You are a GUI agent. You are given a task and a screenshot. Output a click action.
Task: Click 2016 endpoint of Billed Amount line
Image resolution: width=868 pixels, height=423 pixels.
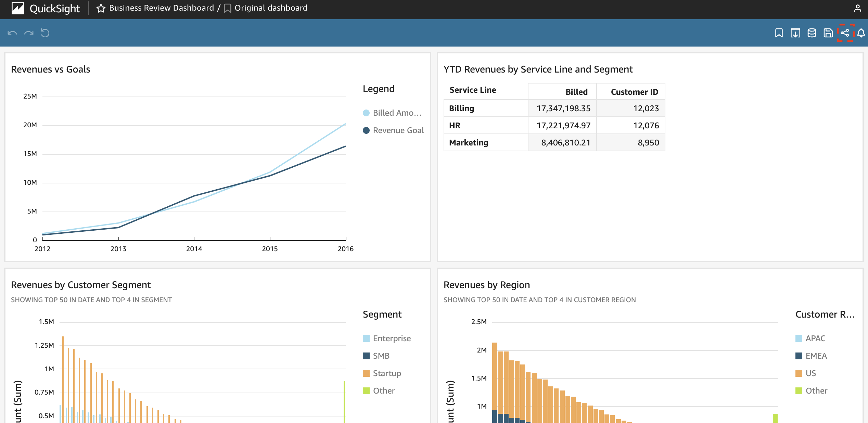click(x=345, y=124)
